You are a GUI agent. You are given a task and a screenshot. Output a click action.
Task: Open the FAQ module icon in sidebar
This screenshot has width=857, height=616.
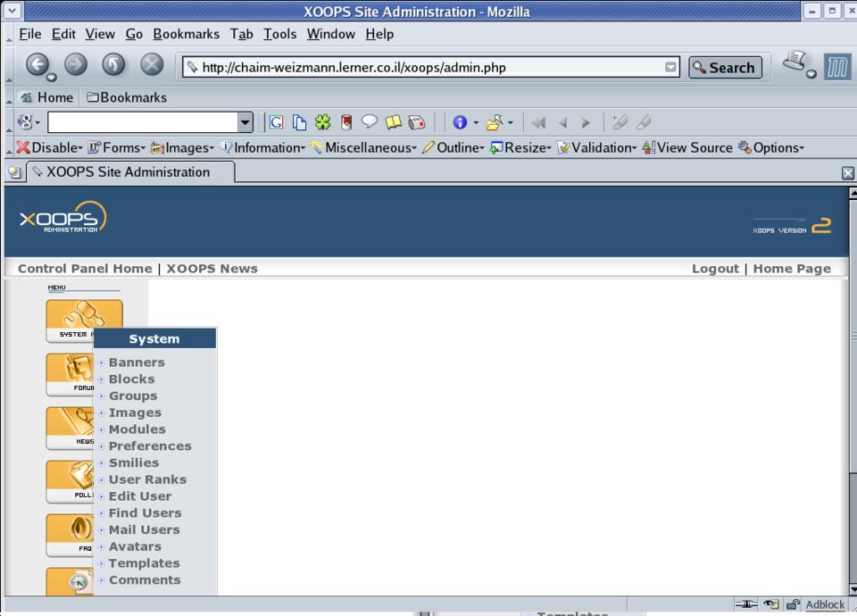[70, 535]
